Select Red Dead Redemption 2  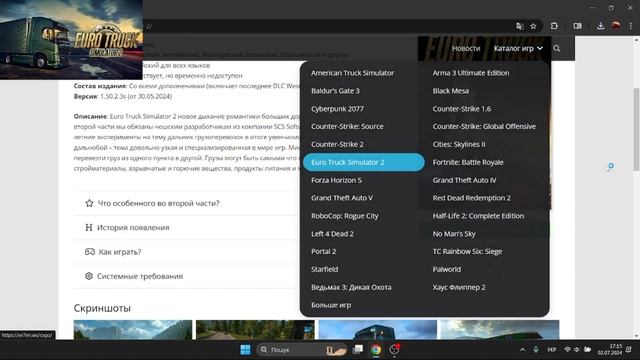tap(471, 198)
